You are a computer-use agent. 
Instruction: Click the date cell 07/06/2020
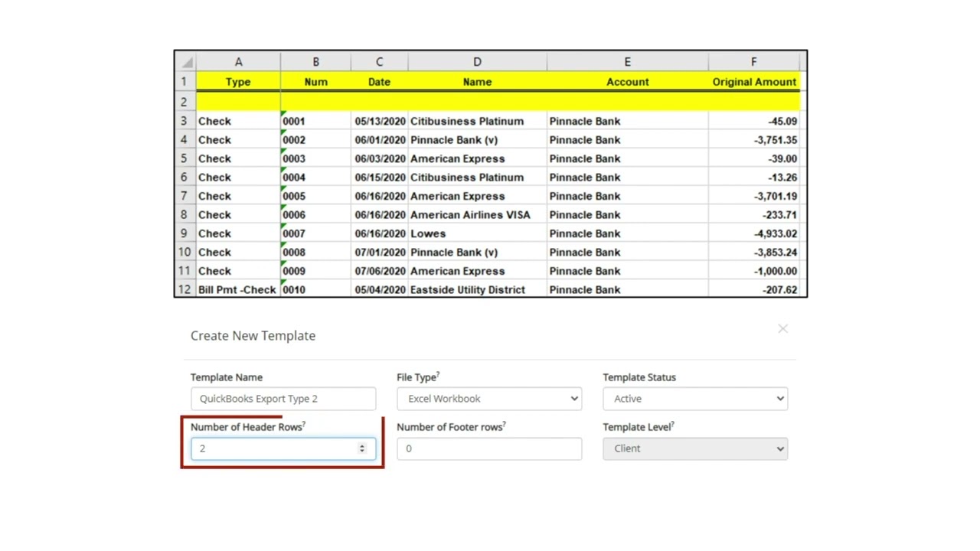click(379, 271)
